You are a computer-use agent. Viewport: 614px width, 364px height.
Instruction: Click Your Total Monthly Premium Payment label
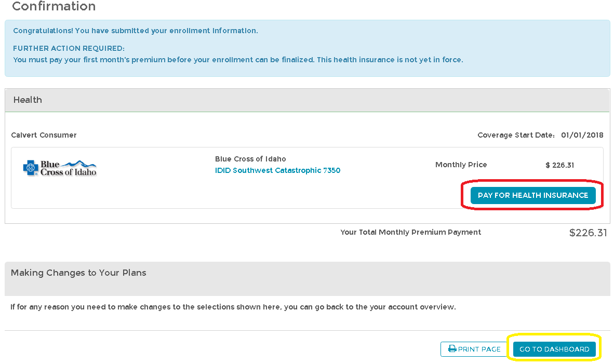click(410, 232)
